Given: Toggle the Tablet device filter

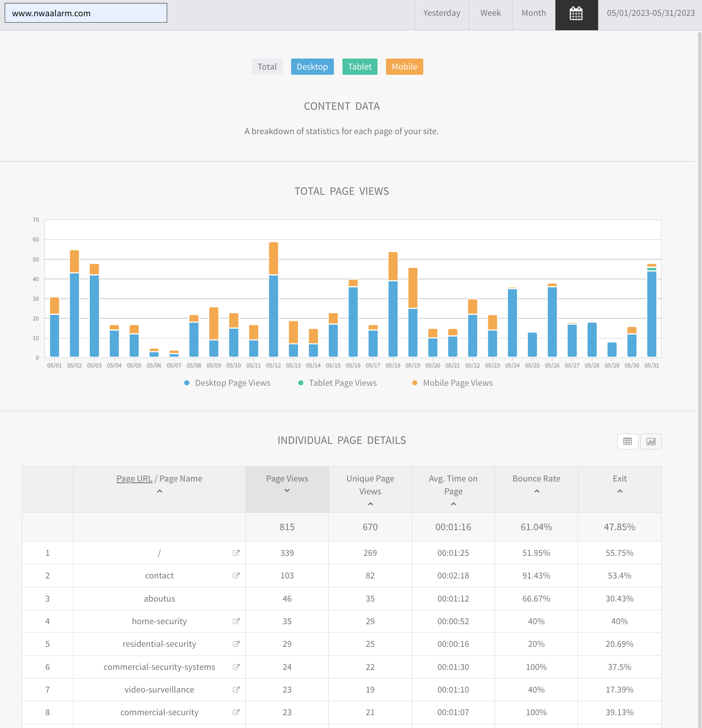Looking at the screenshot, I should pyautogui.click(x=360, y=67).
